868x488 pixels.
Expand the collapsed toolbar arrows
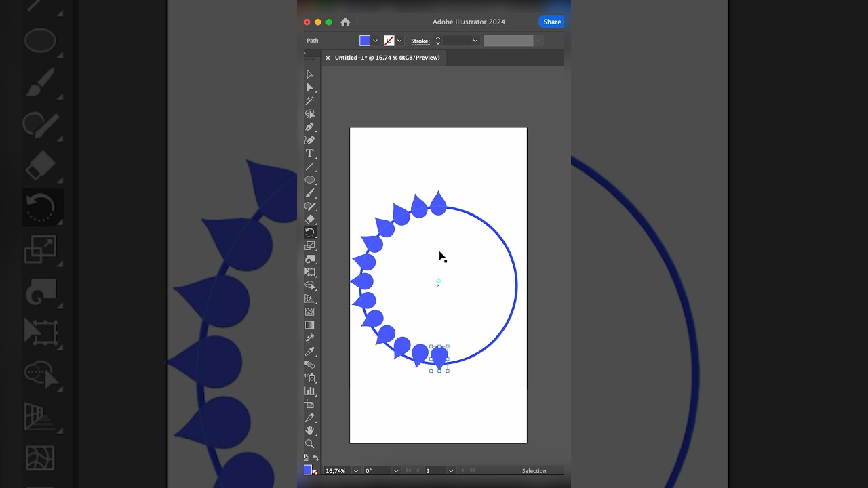tap(305, 53)
